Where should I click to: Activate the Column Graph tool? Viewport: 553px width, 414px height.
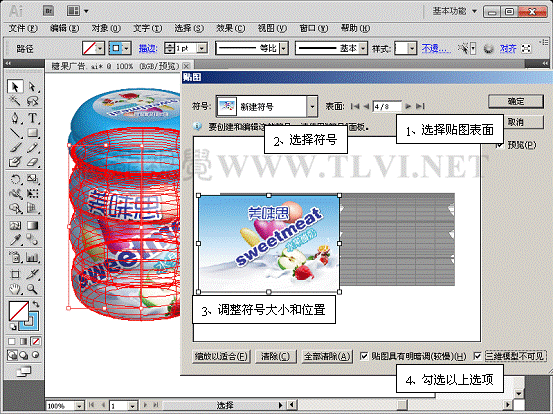click(32, 257)
